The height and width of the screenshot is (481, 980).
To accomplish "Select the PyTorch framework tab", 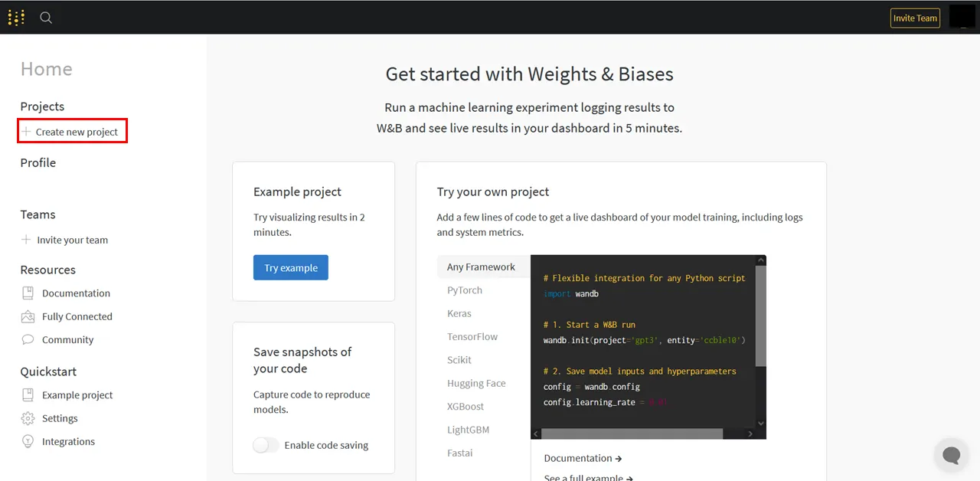I will click(x=465, y=290).
